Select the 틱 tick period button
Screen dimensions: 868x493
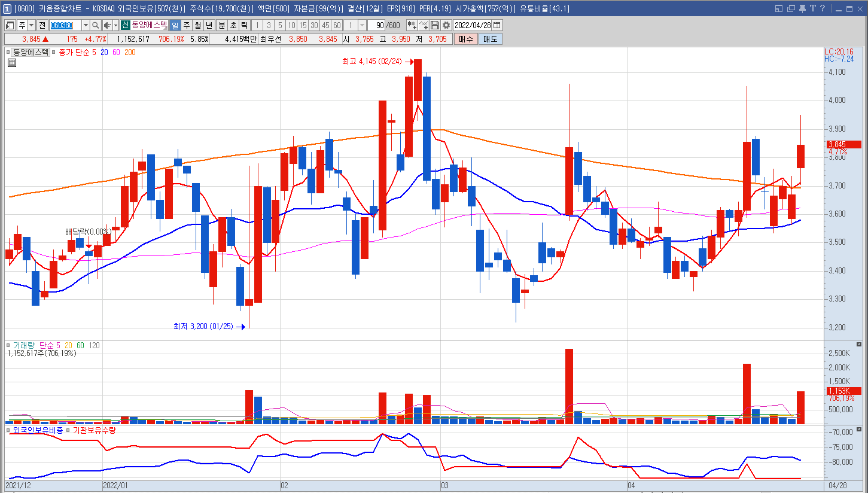tap(244, 25)
